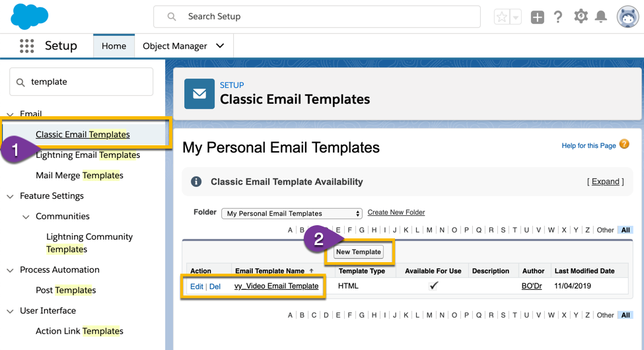Image resolution: width=644 pixels, height=350 pixels.
Task: Collapse the Communities subsection
Action: click(x=26, y=217)
